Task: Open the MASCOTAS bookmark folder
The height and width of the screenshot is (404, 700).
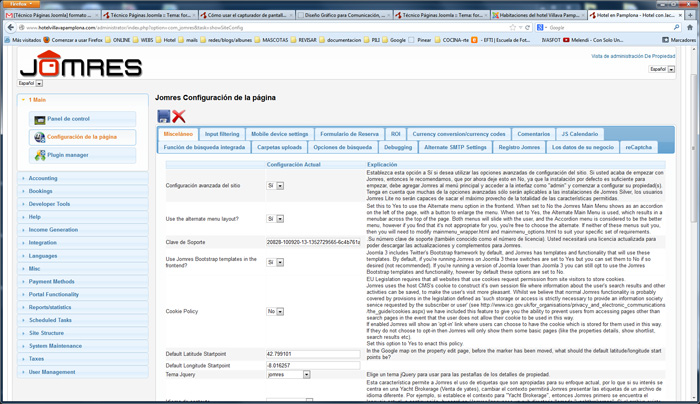Action: [272, 40]
